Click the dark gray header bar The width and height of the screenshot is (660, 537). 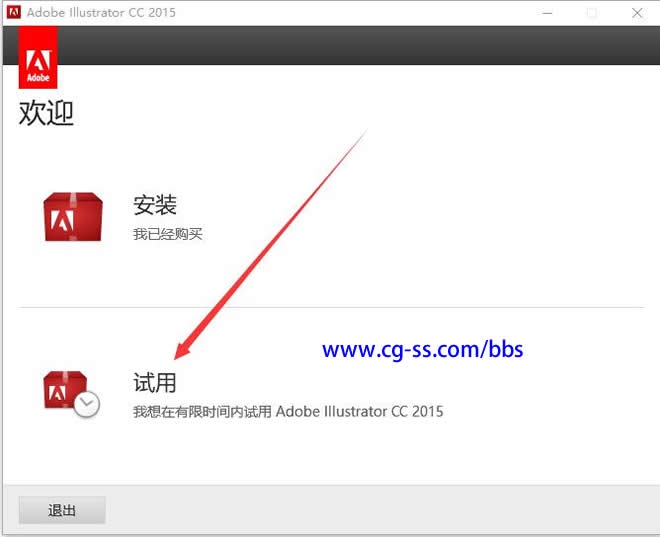[x=350, y=45]
